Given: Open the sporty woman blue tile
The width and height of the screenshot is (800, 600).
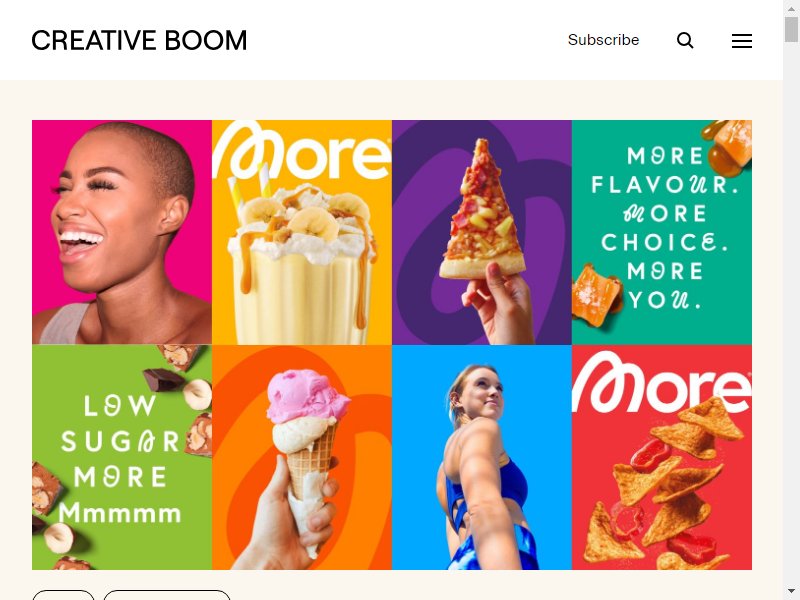Looking at the screenshot, I should coord(482,457).
